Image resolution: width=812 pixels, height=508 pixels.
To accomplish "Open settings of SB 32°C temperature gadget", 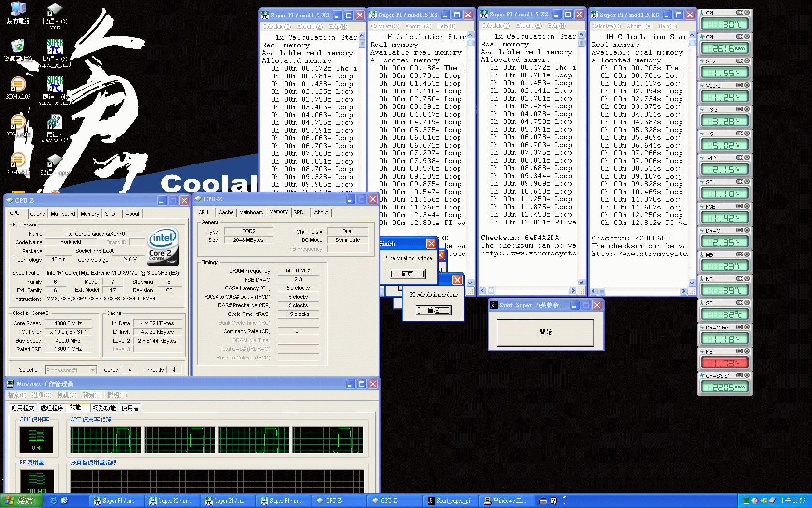I will (739, 303).
